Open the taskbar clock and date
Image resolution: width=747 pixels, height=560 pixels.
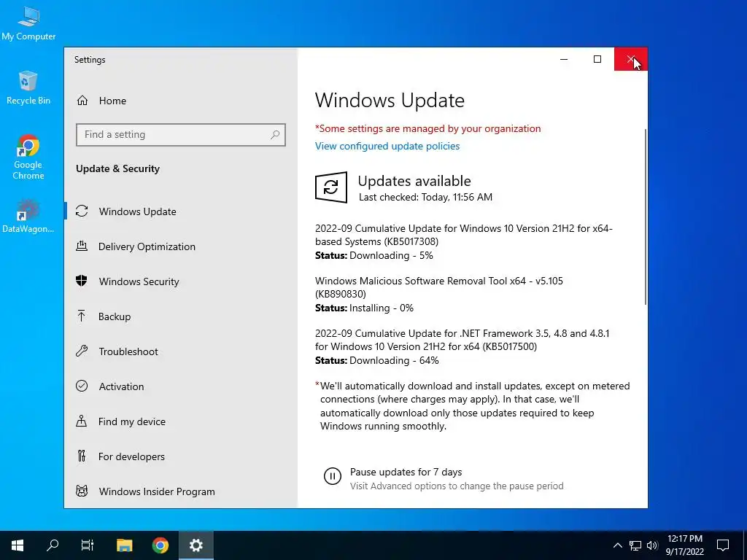tap(684, 545)
